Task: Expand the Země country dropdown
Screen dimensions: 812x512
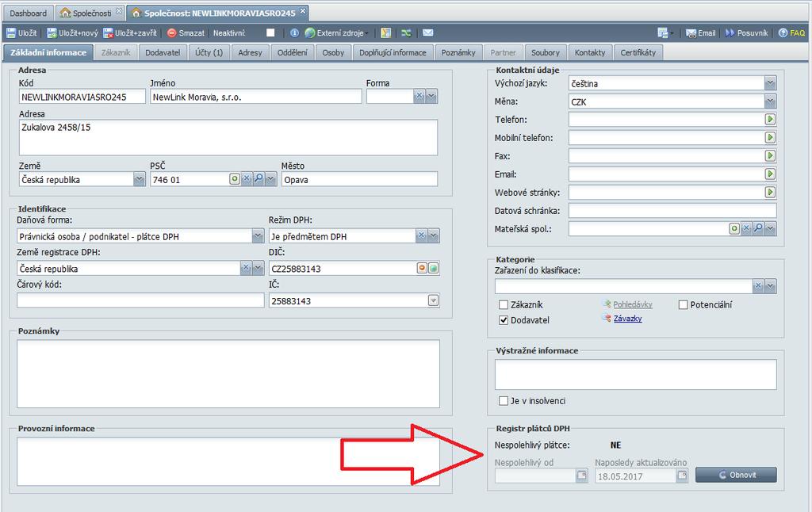Action: pos(140,179)
